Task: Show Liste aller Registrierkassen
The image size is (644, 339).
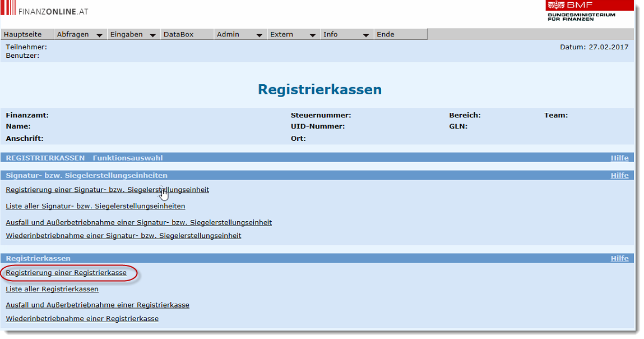Action: click(52, 289)
